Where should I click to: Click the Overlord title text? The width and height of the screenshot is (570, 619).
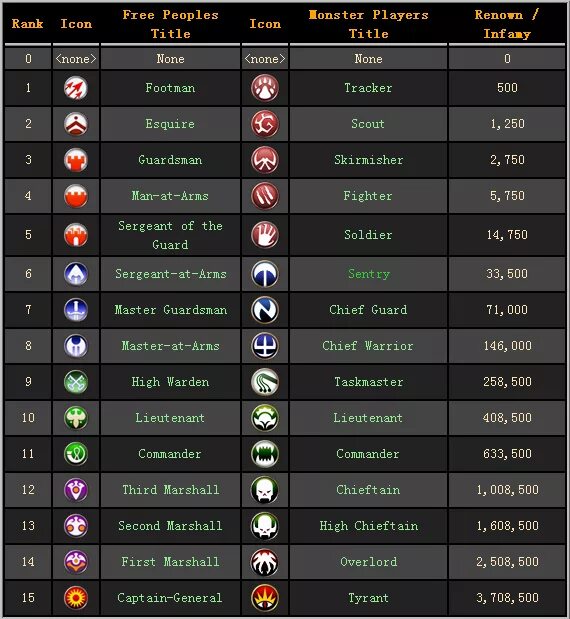[369, 562]
